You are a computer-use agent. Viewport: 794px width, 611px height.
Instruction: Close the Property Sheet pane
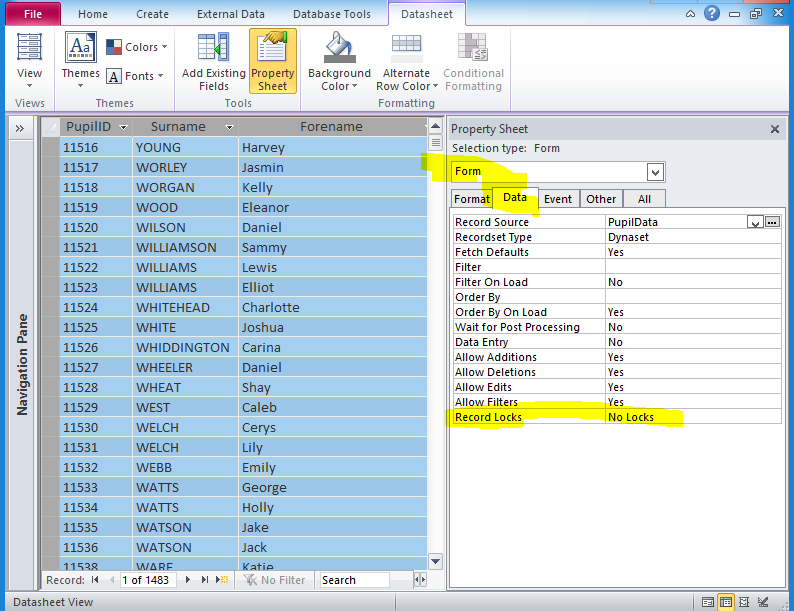[x=774, y=129]
